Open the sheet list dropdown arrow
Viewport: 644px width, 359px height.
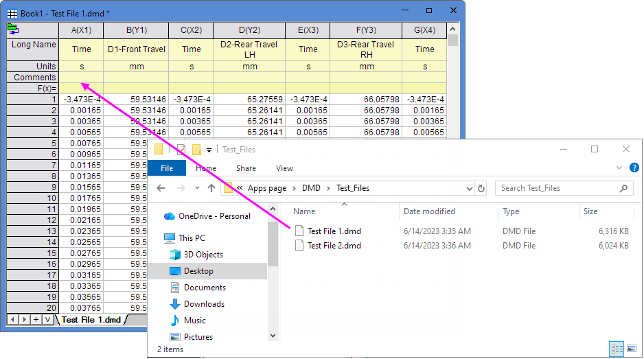point(47,320)
